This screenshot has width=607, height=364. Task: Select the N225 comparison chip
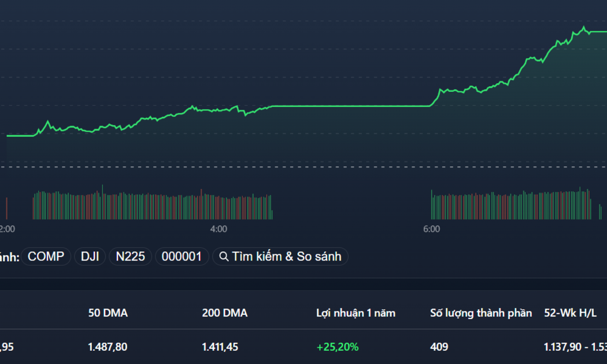tap(131, 257)
